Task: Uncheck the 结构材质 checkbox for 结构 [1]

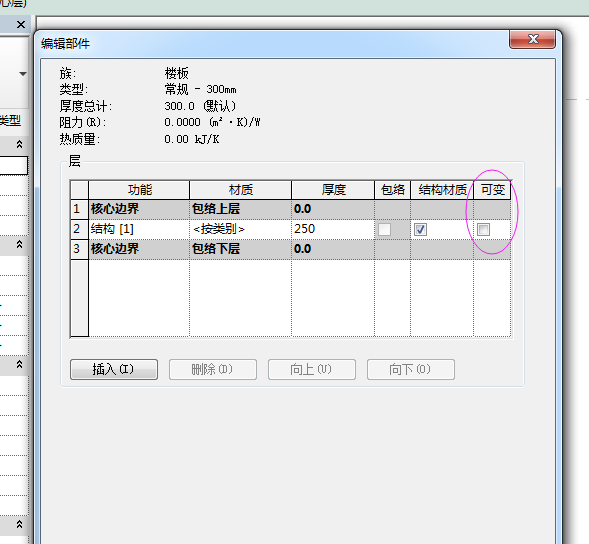Action: click(x=420, y=229)
